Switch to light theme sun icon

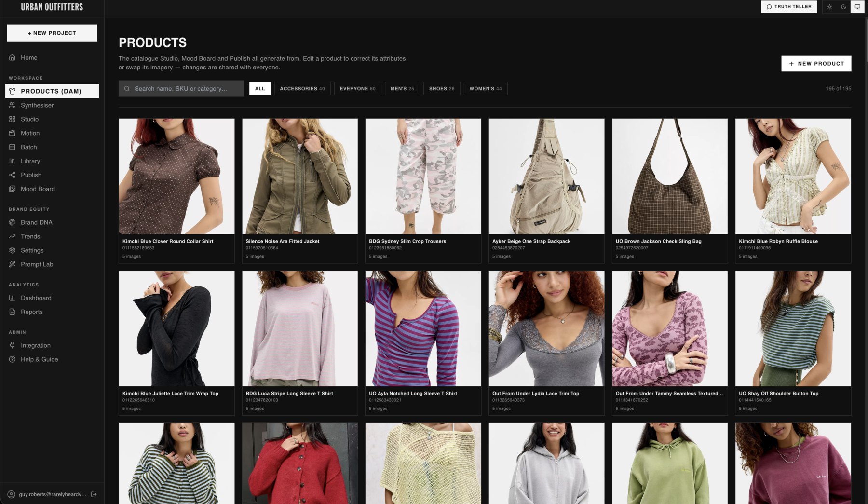click(829, 7)
